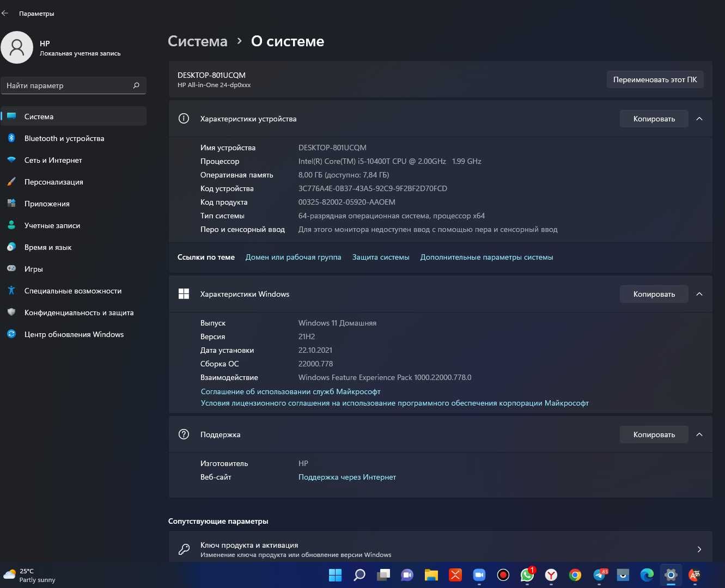Launch Zoom from taskbar
This screenshot has width=725, height=588.
coord(479,575)
